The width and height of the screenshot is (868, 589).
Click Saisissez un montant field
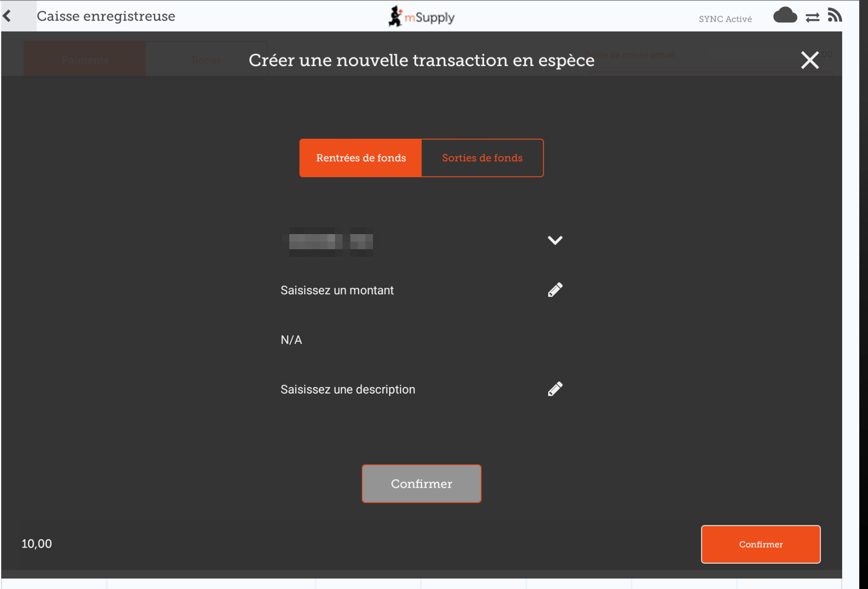click(337, 291)
